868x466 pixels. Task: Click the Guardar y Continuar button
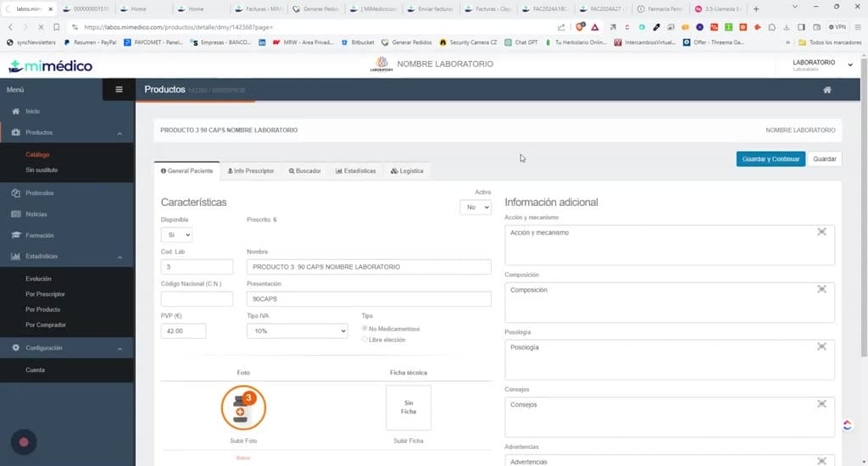(771, 158)
